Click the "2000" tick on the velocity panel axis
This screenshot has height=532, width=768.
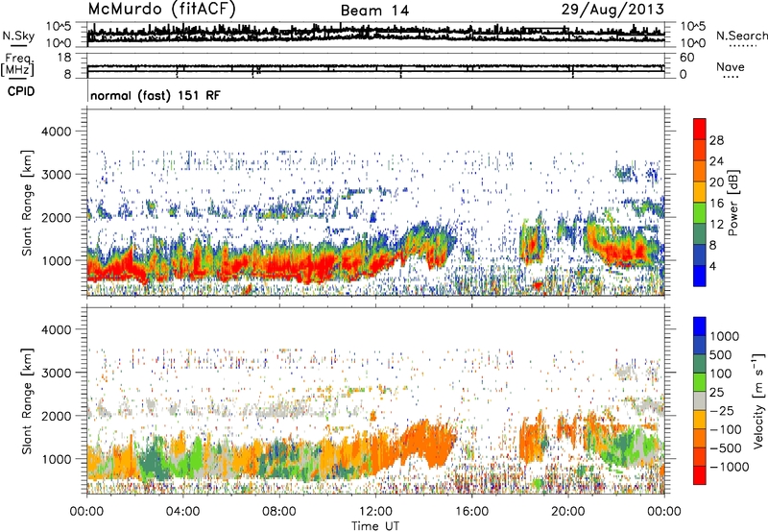[57, 416]
